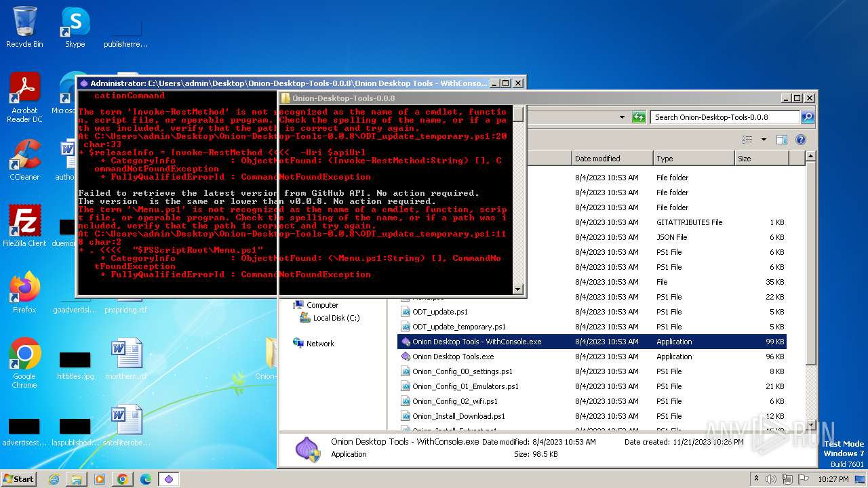Open the Action Center flag icon
This screenshot has width=868, height=488.
(803, 479)
